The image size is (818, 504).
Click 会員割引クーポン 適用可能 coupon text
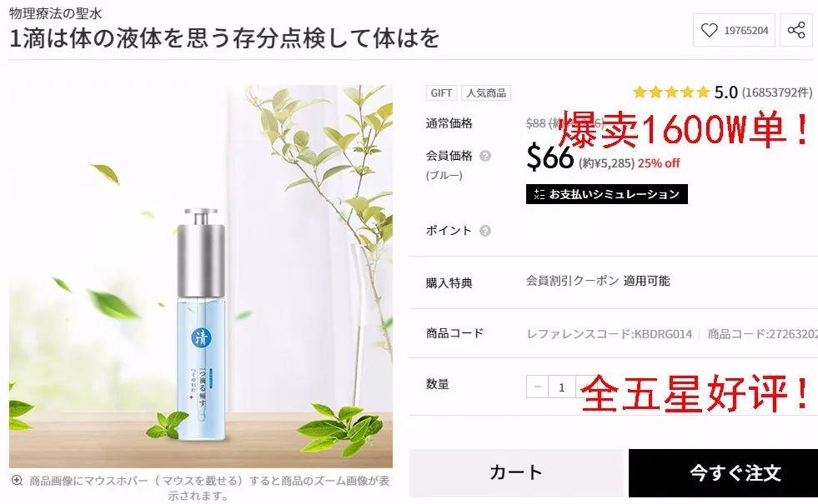point(598,281)
